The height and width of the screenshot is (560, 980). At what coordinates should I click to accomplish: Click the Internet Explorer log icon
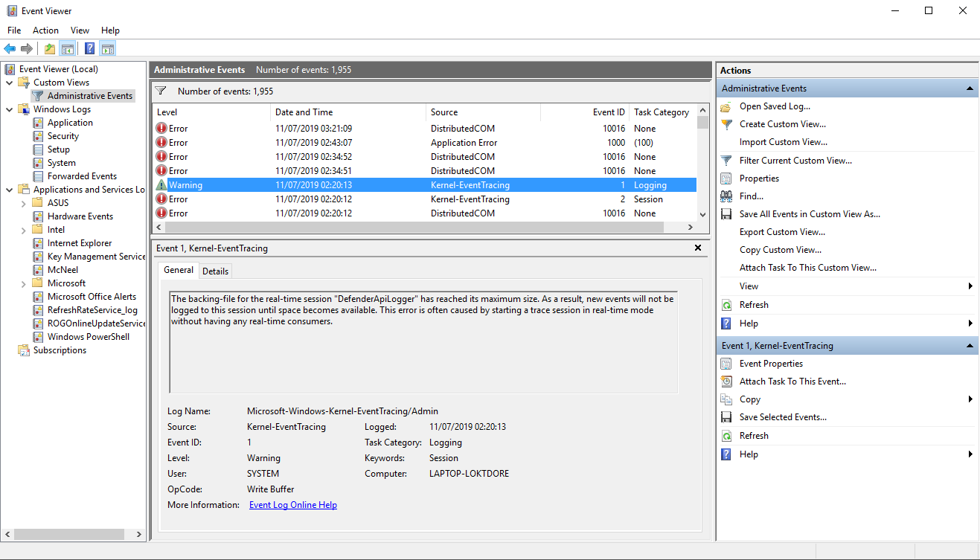point(39,243)
